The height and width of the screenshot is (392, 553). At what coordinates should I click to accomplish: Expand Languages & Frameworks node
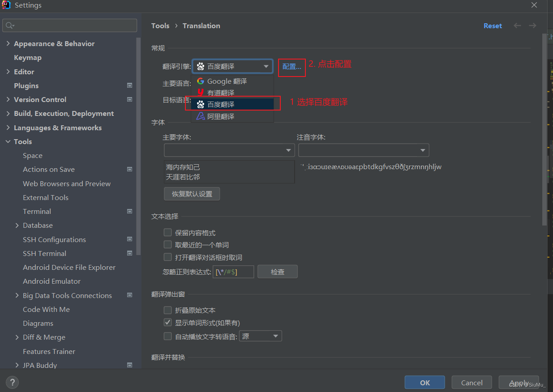8,128
